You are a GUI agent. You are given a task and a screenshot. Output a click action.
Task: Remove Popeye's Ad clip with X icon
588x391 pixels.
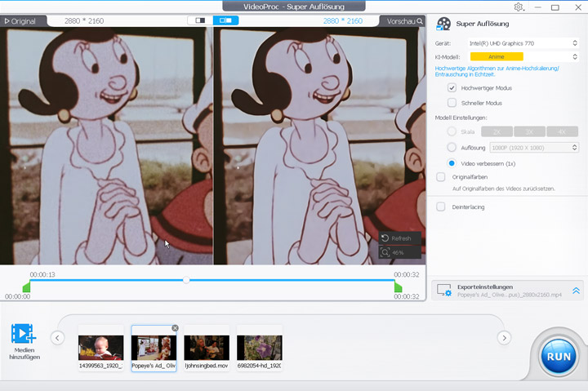[x=175, y=328]
